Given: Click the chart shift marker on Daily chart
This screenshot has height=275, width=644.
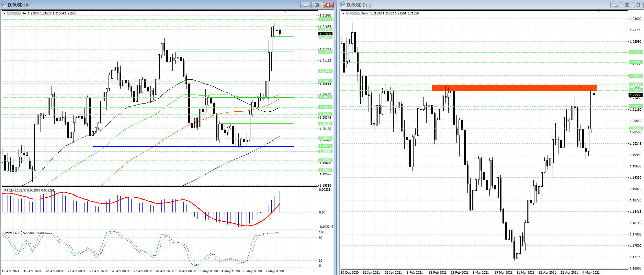Looking at the screenshot, I should tap(599, 12).
